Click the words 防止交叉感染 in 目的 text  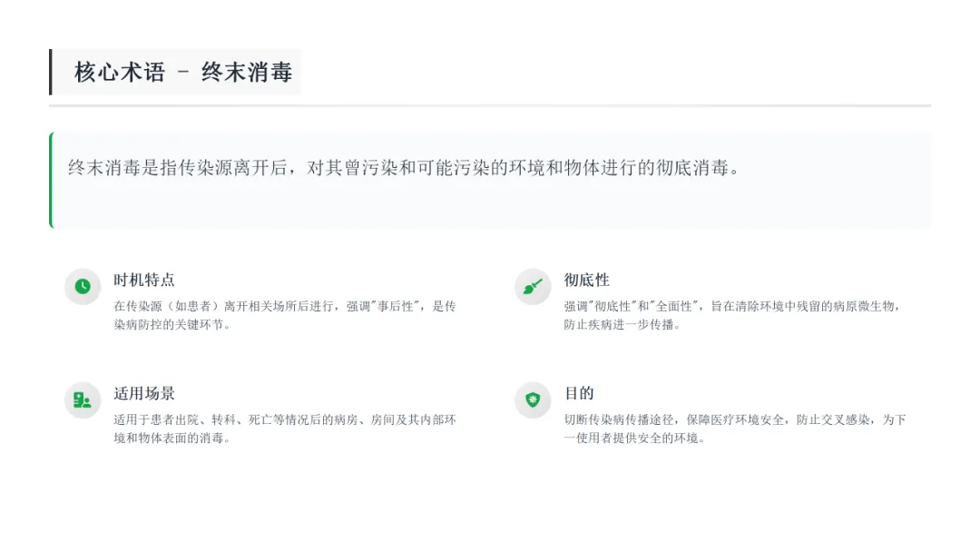click(832, 419)
